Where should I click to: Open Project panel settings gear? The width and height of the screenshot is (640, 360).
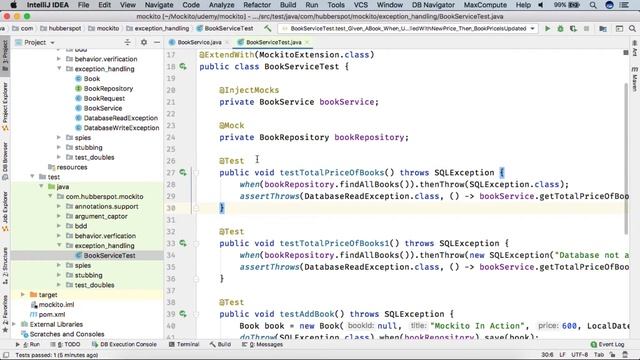point(144,42)
